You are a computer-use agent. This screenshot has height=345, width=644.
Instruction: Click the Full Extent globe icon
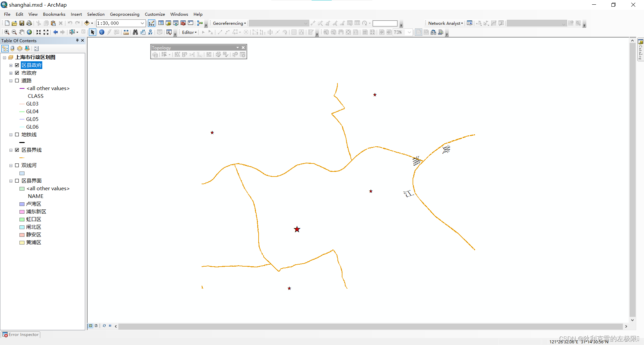29,32
